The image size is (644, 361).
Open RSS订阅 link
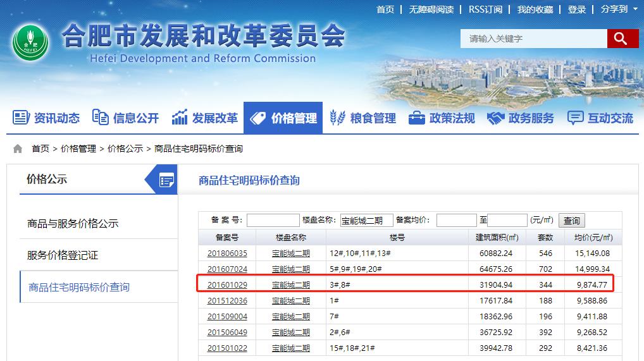pyautogui.click(x=485, y=9)
